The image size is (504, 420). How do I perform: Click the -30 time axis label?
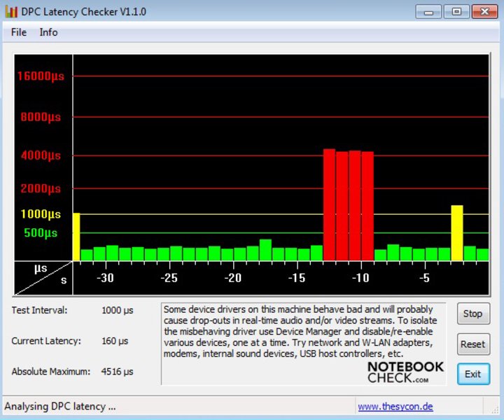[x=106, y=278]
